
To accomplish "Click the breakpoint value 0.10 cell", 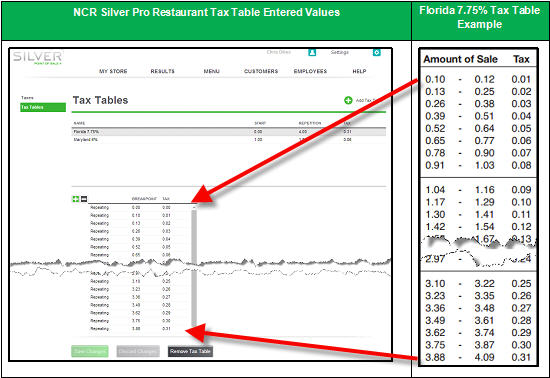I will 136,215.
